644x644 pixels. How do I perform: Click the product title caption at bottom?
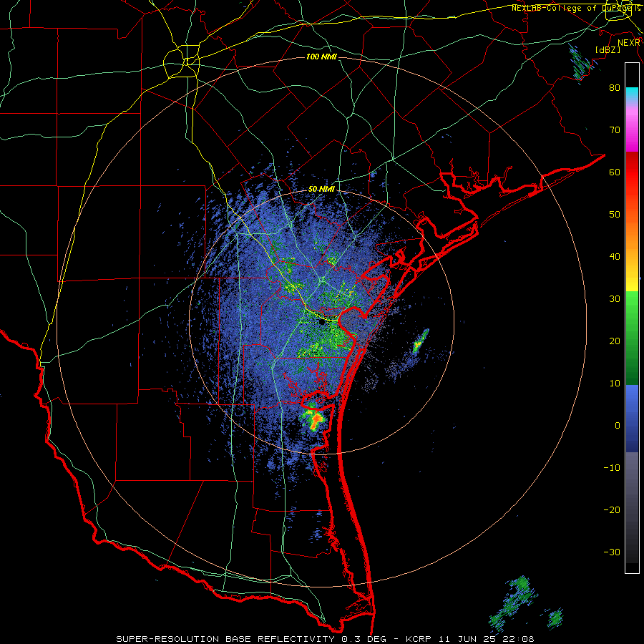[325, 639]
